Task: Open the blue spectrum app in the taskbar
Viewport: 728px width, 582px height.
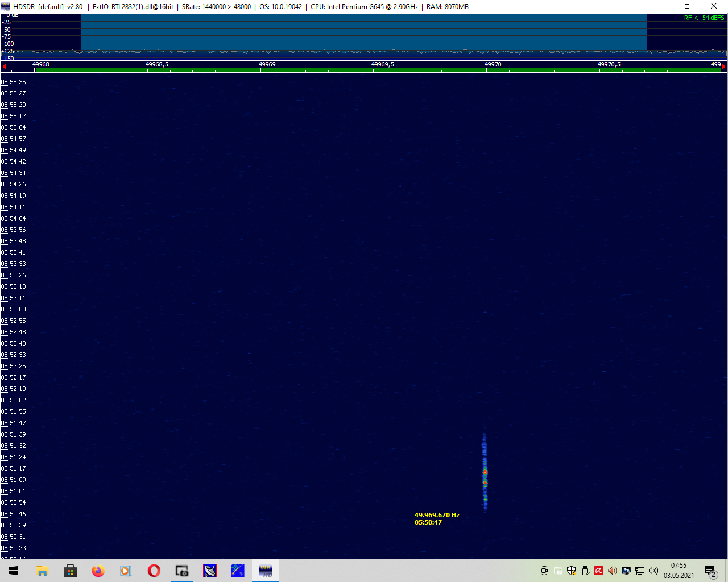Action: pyautogui.click(x=238, y=571)
